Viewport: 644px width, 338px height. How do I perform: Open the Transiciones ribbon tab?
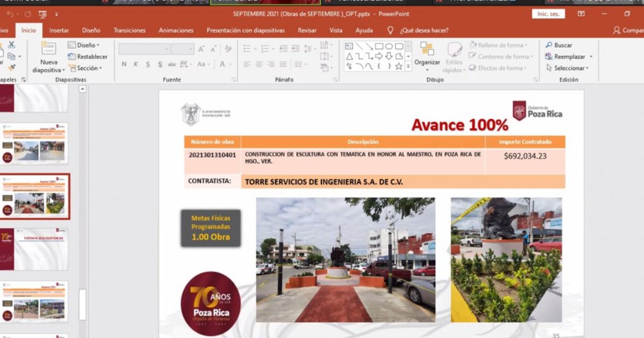(x=130, y=30)
